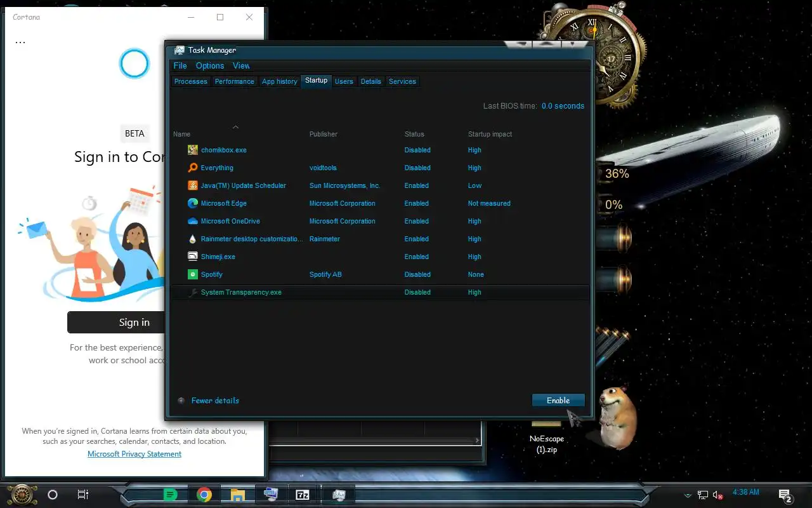Click the system tray clock showing 4:38 AM

[746, 492]
